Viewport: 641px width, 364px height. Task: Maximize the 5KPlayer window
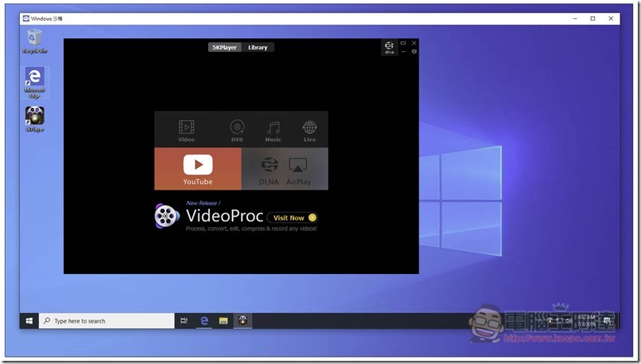[x=403, y=43]
